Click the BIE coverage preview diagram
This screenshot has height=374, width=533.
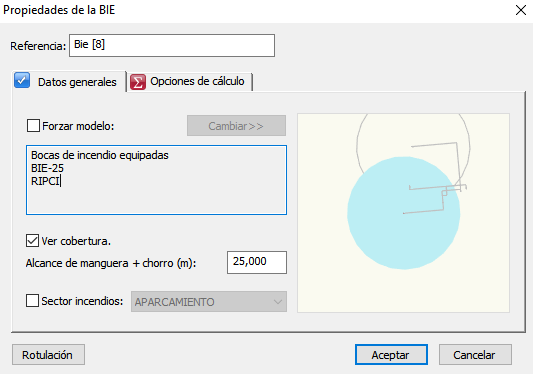pyautogui.click(x=403, y=213)
